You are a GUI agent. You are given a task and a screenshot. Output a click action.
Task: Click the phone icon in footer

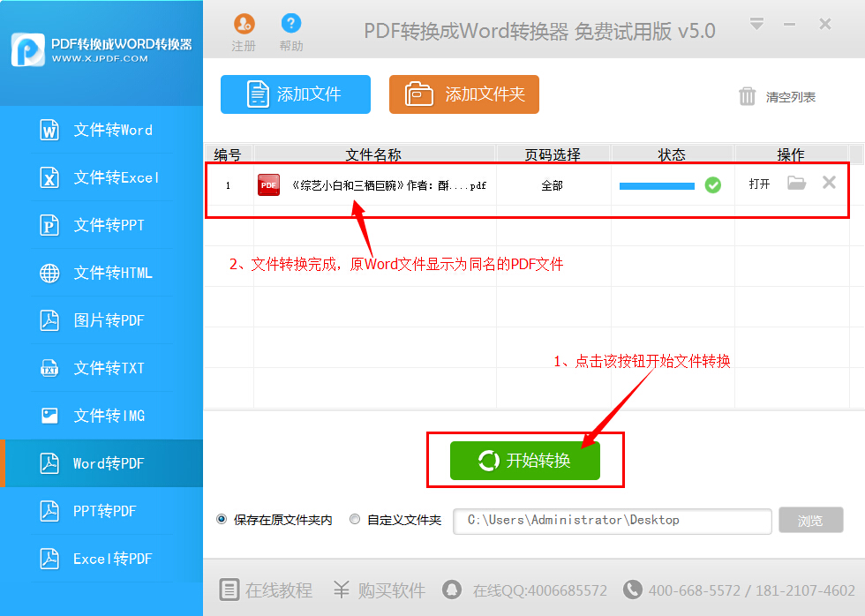pos(632,589)
